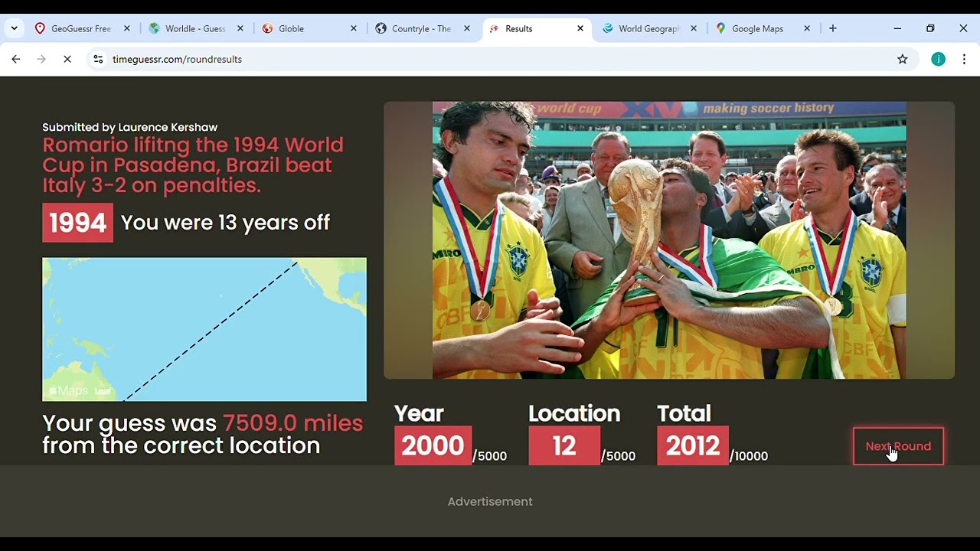Click 'You were 13 years off' text

[x=225, y=223]
